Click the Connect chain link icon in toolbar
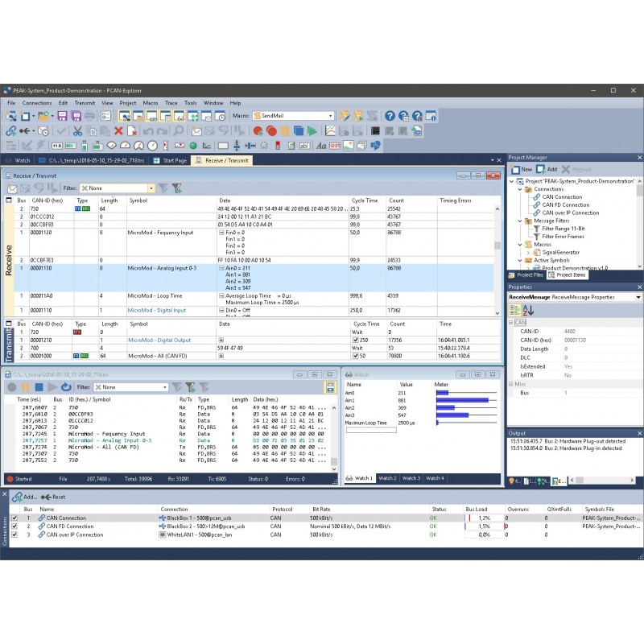 (x=10, y=131)
